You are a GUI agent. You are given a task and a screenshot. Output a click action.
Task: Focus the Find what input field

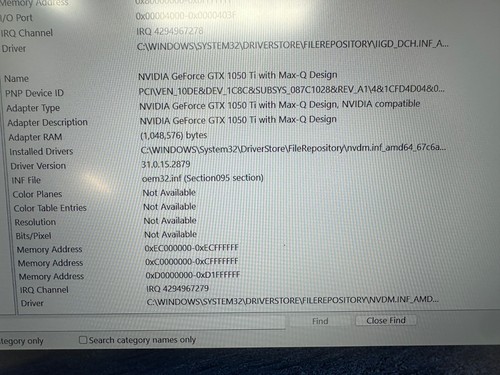pos(143,323)
